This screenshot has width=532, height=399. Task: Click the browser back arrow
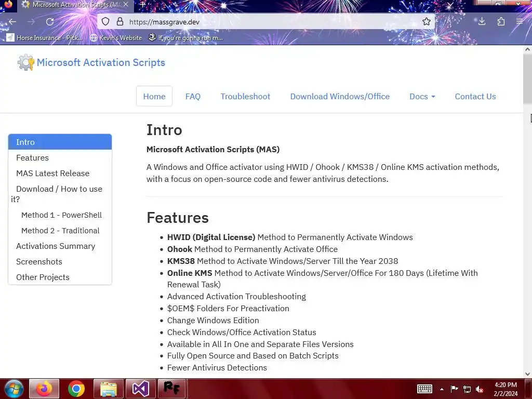(12, 22)
